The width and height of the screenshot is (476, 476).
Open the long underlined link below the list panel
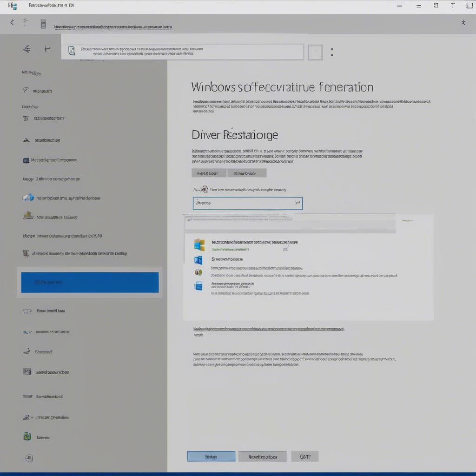269,329
